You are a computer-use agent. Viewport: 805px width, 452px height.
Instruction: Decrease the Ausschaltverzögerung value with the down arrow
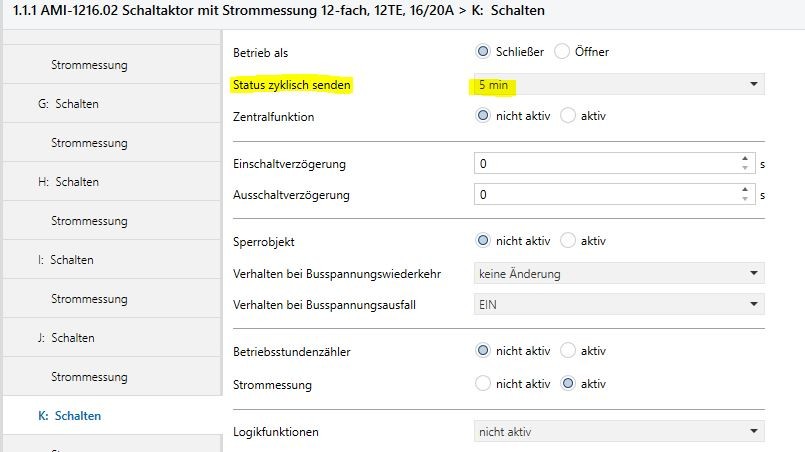pos(745,200)
